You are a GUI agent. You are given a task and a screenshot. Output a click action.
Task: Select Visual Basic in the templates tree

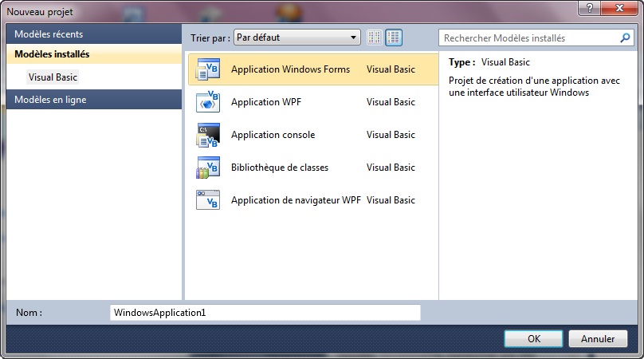pos(53,77)
